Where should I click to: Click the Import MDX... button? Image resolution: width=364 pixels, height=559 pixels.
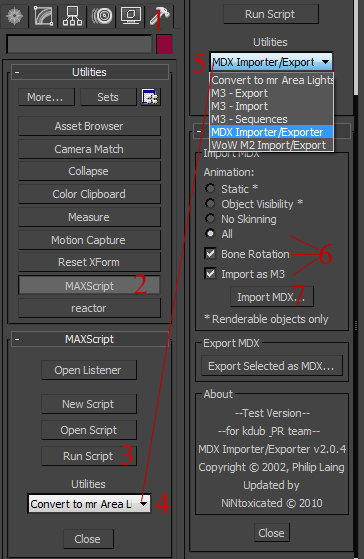[272, 297]
